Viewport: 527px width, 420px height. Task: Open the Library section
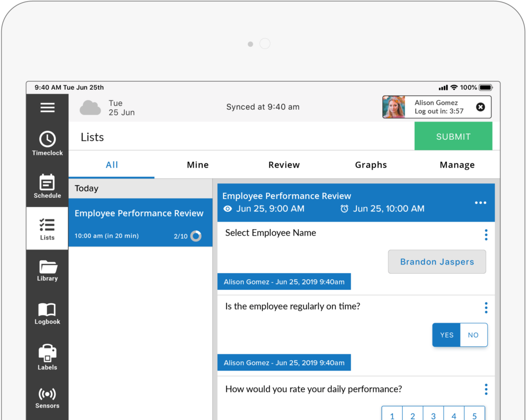pos(47,270)
